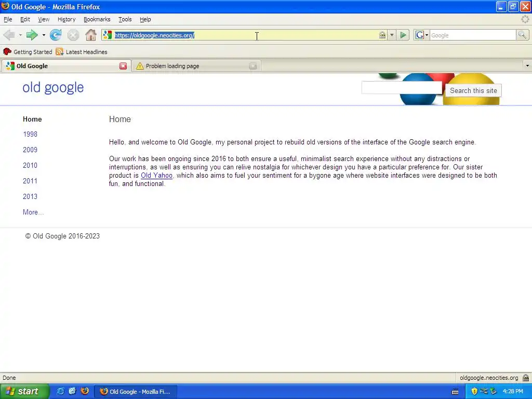Image resolution: width=532 pixels, height=399 pixels.
Task: Click the oldgoogle.neocities.org status bar text
Action: (x=489, y=378)
